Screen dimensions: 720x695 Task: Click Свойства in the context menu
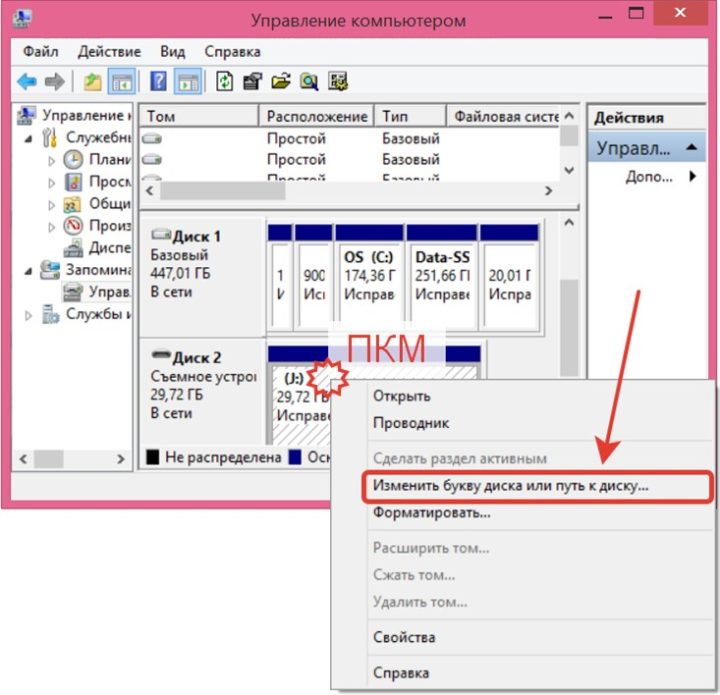coord(404,637)
